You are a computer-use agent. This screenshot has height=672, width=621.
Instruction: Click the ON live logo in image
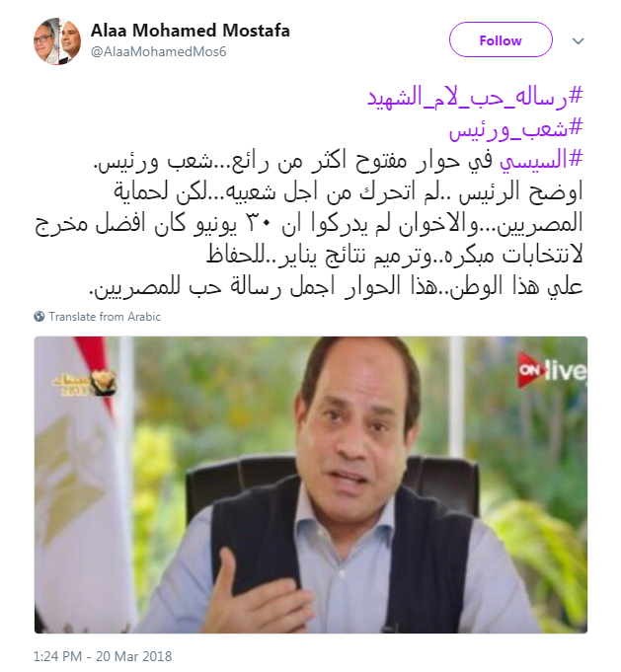[552, 370]
